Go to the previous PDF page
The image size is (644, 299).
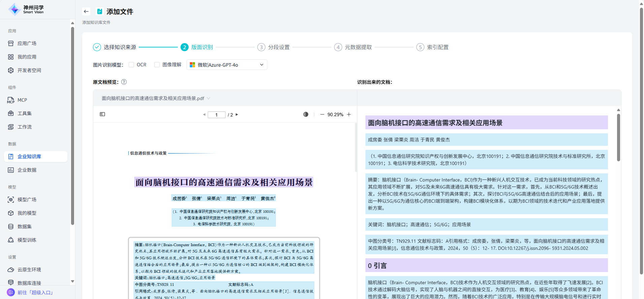(204, 115)
